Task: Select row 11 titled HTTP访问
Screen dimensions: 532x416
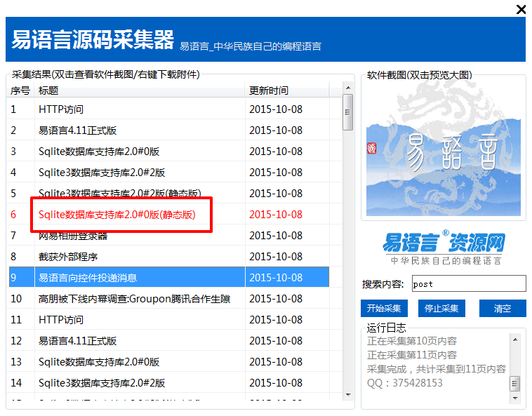Action: [168, 319]
